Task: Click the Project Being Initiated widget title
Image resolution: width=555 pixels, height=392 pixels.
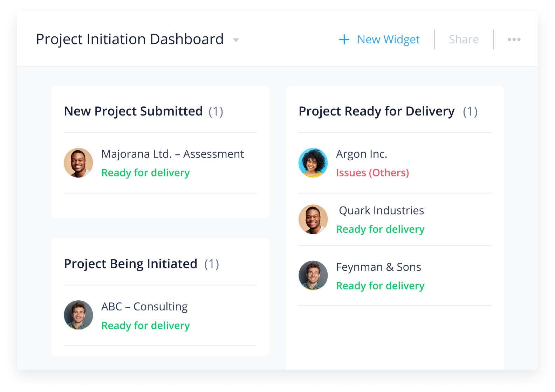Action: [131, 264]
